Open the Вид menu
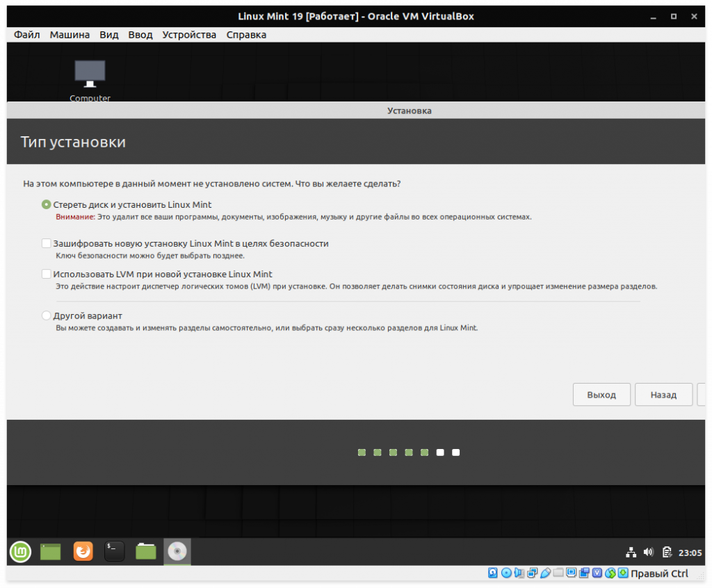The height and width of the screenshot is (588, 712). click(x=109, y=35)
